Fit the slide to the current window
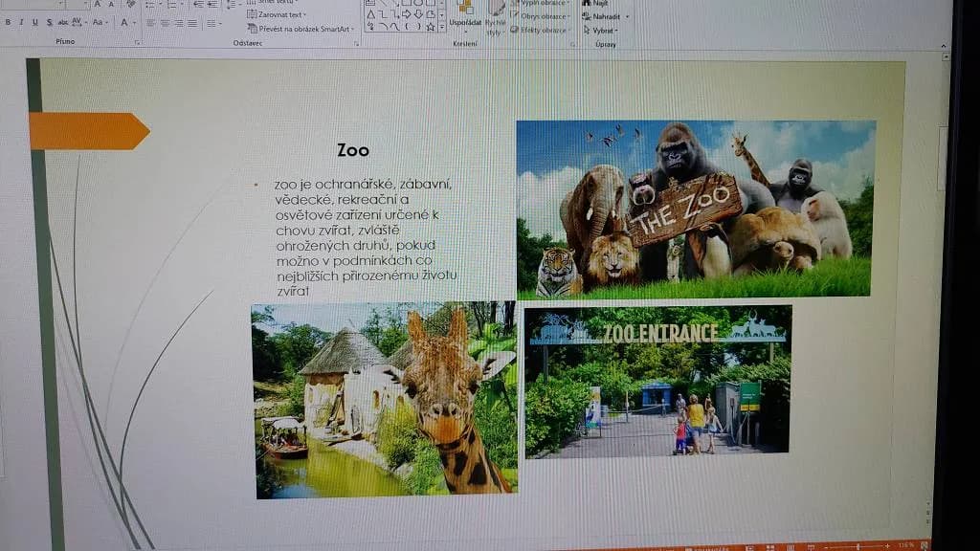This screenshot has height=551, width=980. 924,546
